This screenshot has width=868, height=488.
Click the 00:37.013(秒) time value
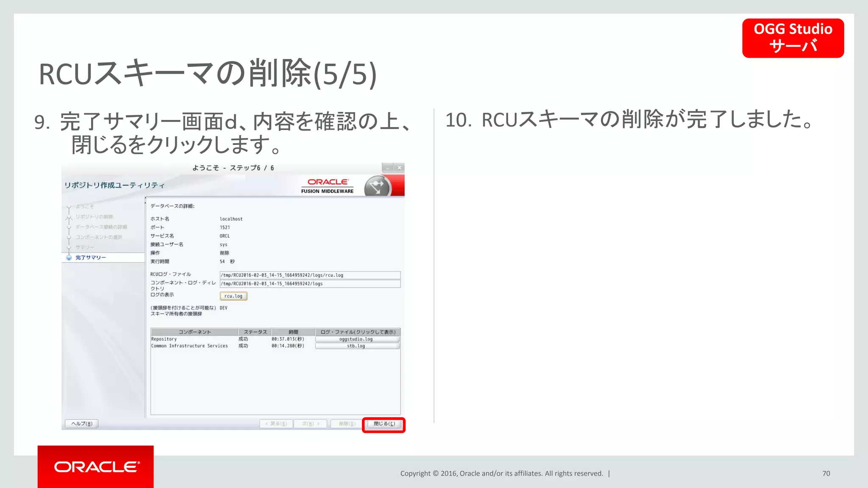(288, 339)
